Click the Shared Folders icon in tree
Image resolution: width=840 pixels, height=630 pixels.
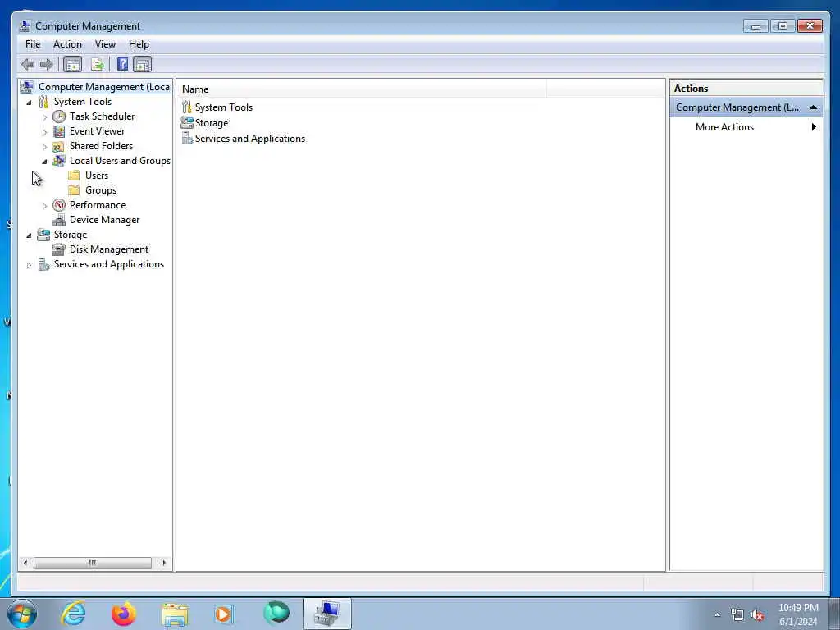pos(59,146)
